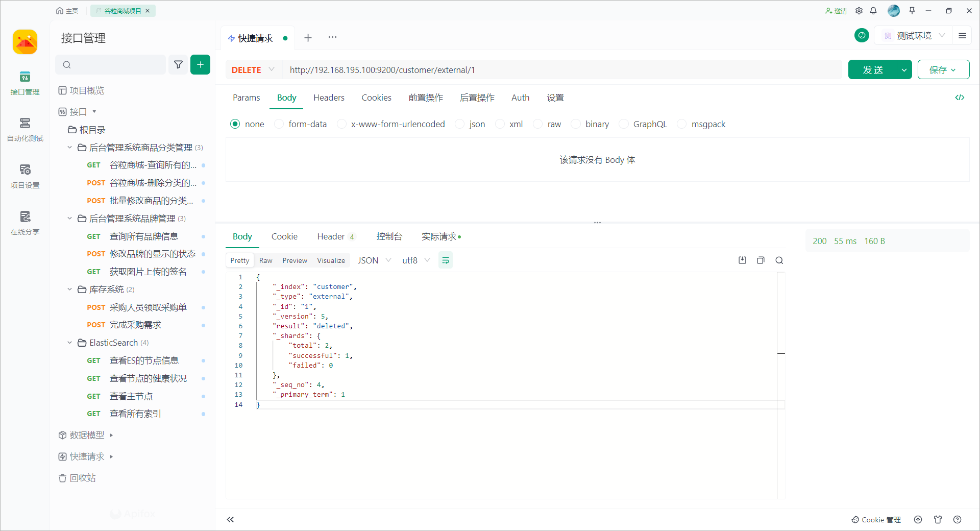Search within the response body
The height and width of the screenshot is (531, 980).
click(779, 260)
